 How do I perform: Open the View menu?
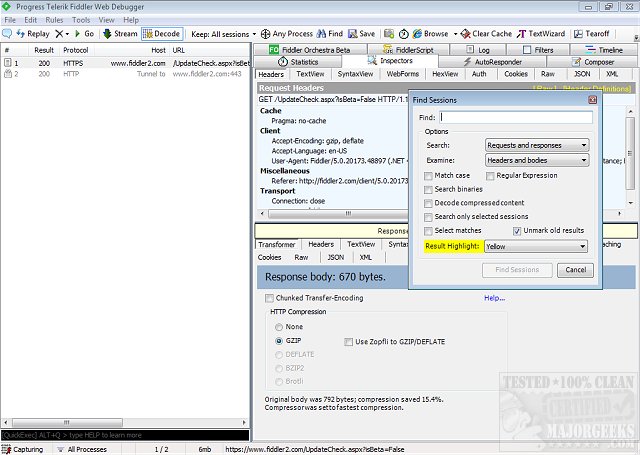tap(106, 20)
